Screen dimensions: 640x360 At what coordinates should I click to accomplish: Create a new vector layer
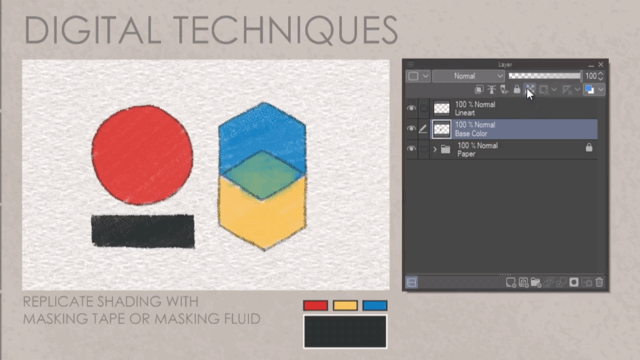[523, 282]
